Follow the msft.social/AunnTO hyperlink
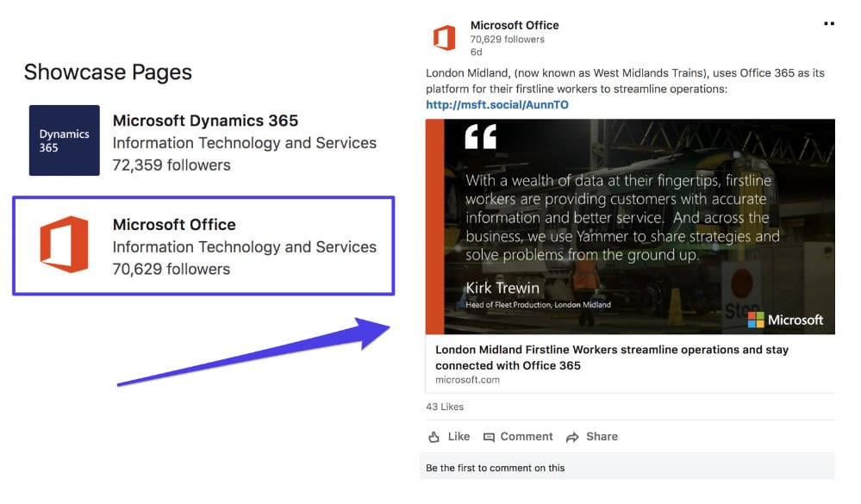861x504 pixels. 497,105
